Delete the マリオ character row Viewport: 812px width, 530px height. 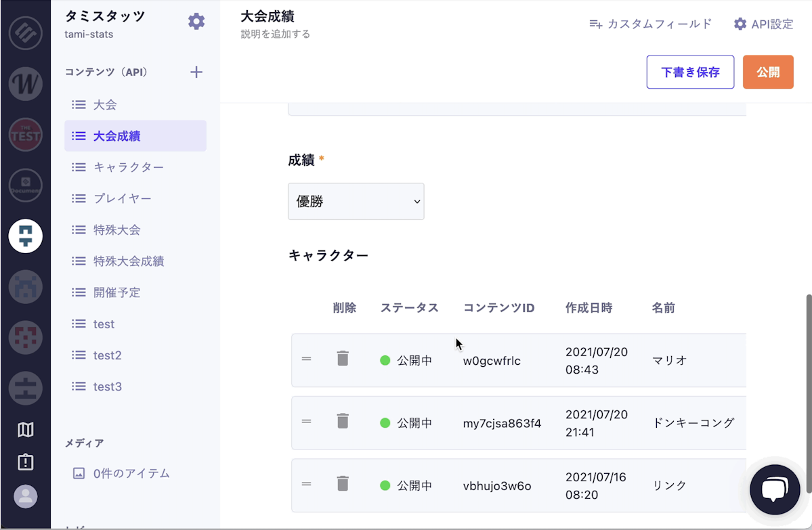click(x=343, y=359)
